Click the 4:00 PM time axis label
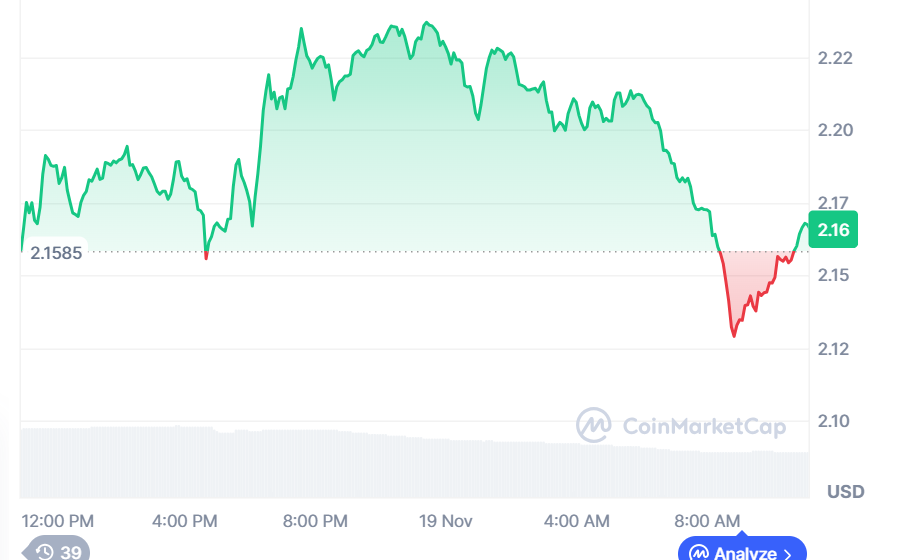 tap(184, 521)
